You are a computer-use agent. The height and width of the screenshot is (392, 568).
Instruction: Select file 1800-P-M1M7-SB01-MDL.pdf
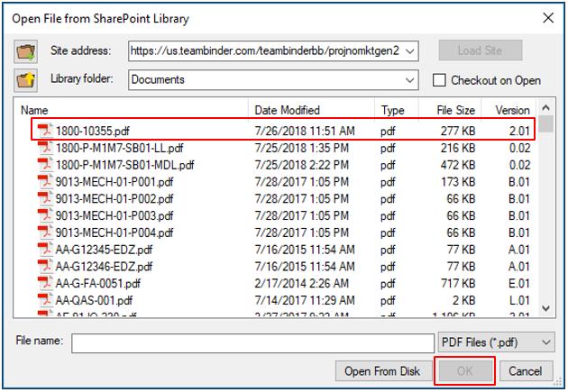tap(125, 165)
